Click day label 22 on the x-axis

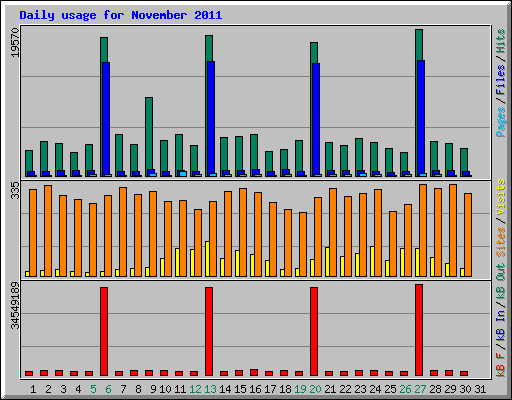pyautogui.click(x=345, y=389)
